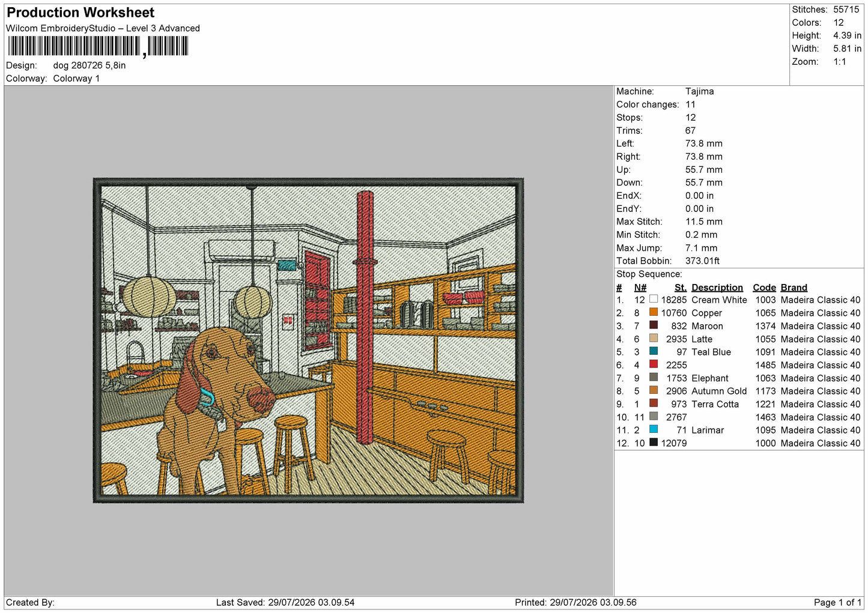Click the N# column header

pos(640,288)
